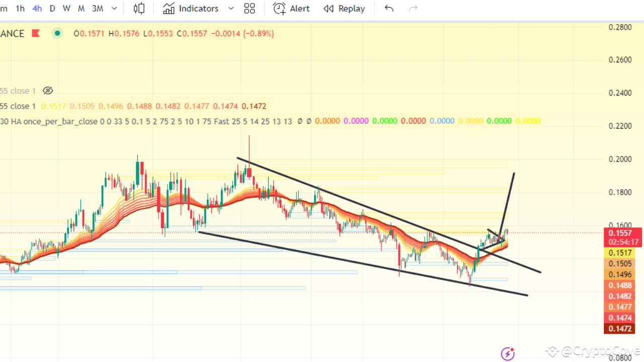Open the candle style selector icon
644x362 pixels.
(139, 8)
